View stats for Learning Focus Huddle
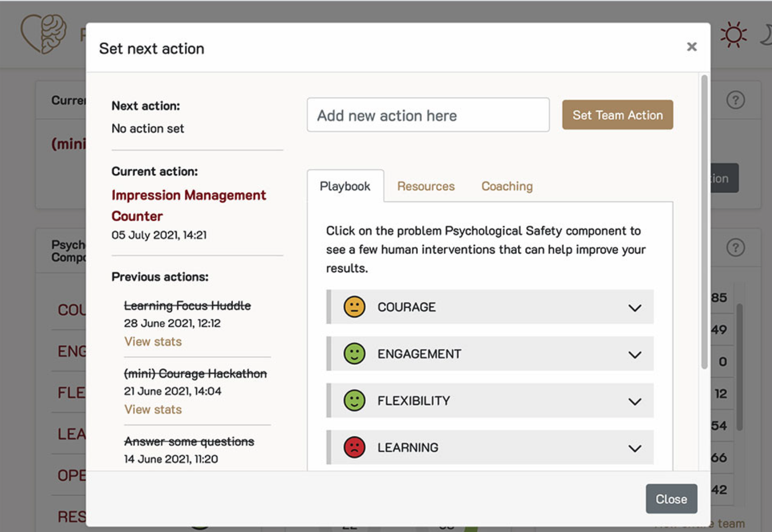Viewport: 772px width, 532px height. click(x=152, y=342)
